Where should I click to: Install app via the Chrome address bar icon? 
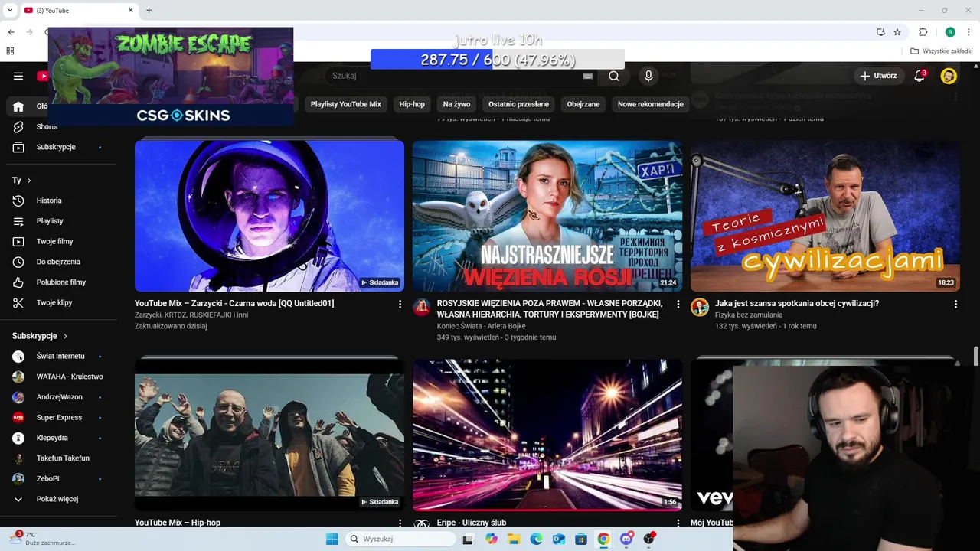[881, 32]
